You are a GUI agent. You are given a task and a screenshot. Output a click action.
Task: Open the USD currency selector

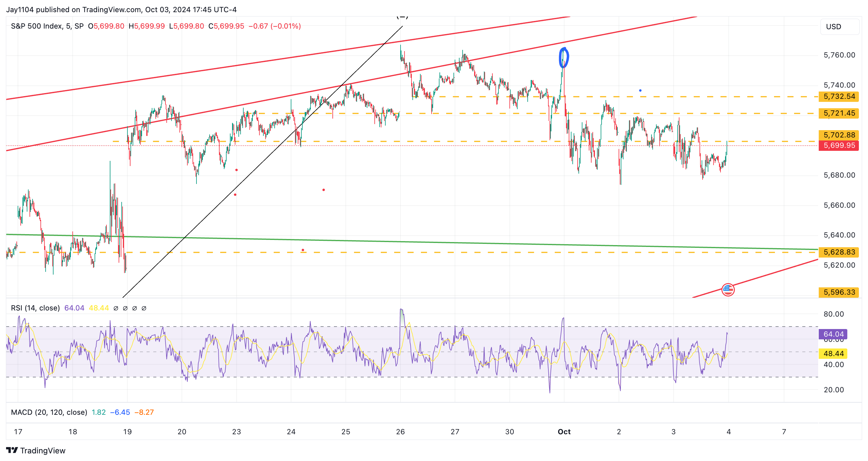coord(839,27)
